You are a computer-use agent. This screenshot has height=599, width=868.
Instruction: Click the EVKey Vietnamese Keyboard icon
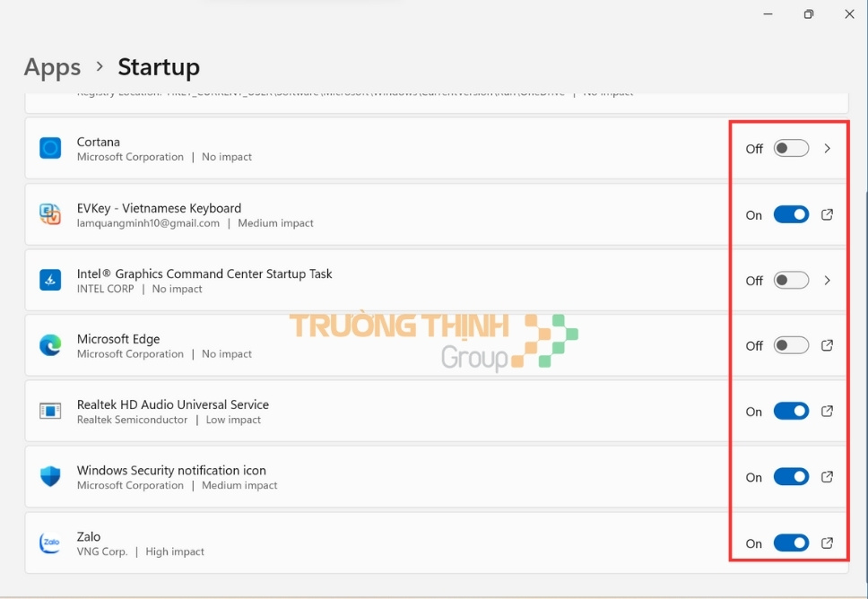[50, 214]
